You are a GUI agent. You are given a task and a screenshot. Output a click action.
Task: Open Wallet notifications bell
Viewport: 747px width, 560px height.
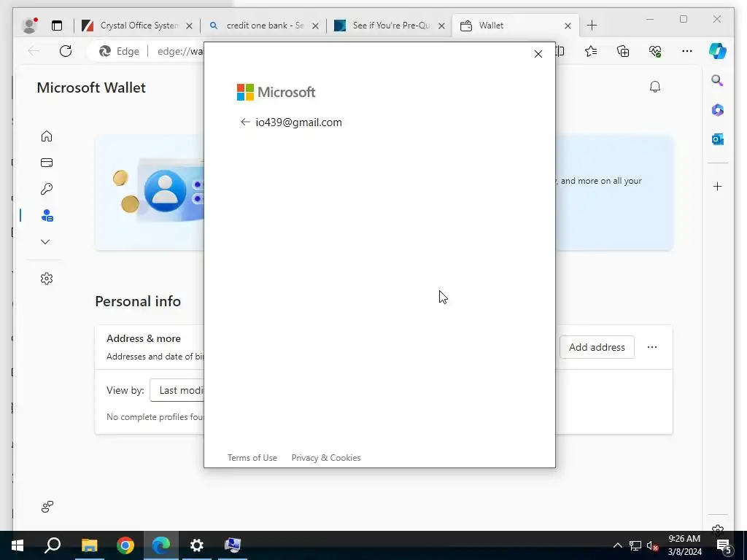[x=655, y=87]
